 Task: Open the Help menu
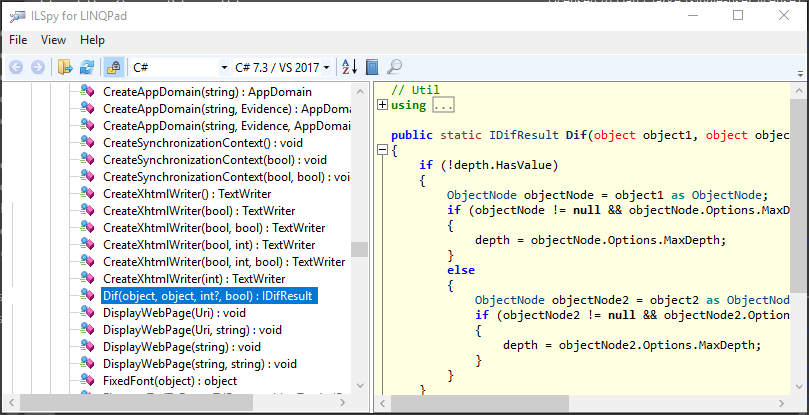[92, 40]
